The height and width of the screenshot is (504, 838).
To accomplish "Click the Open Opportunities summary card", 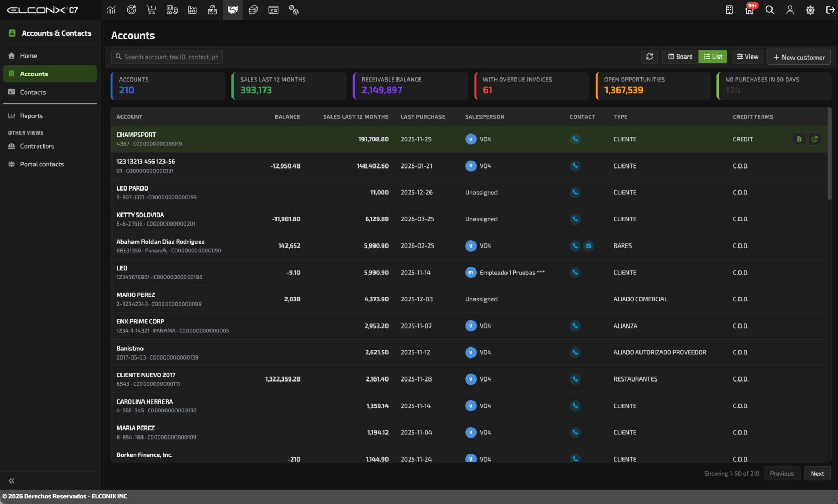I will tap(653, 86).
